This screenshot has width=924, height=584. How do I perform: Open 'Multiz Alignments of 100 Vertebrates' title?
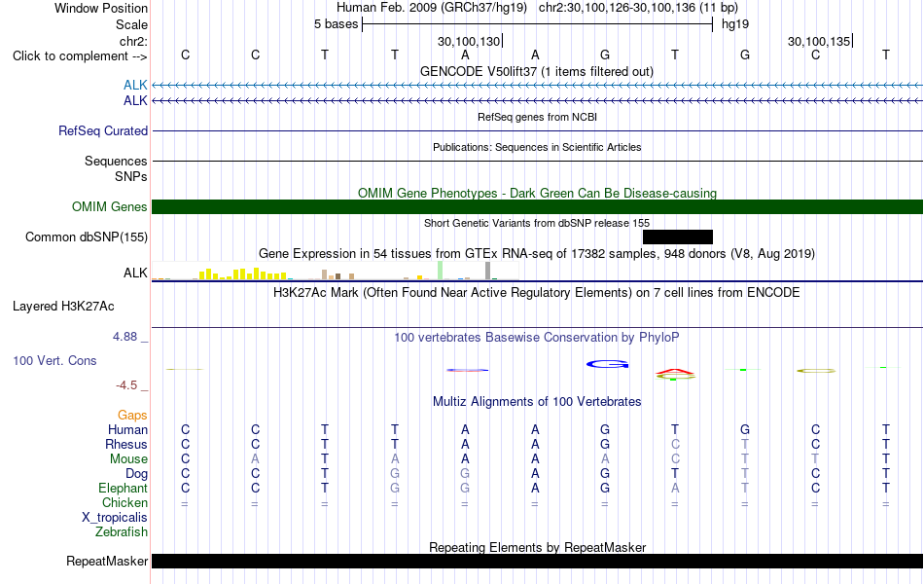click(537, 402)
